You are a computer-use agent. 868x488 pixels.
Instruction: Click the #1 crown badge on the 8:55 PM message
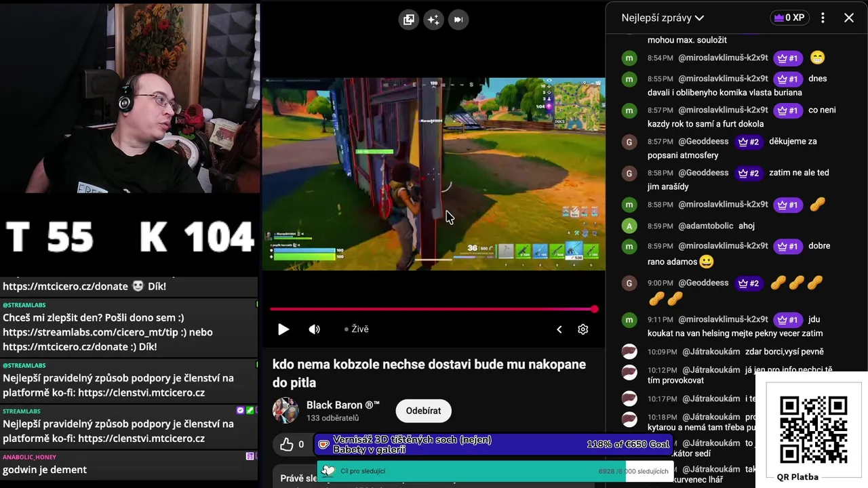pyautogui.click(x=788, y=79)
